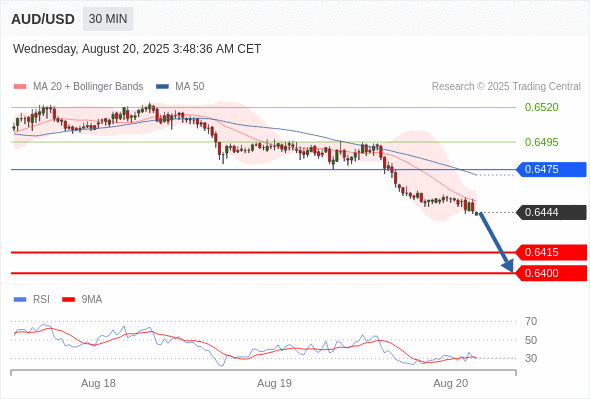Click the red 0.6415 support price tag
Image resolution: width=590 pixels, height=400 pixels.
[551, 252]
